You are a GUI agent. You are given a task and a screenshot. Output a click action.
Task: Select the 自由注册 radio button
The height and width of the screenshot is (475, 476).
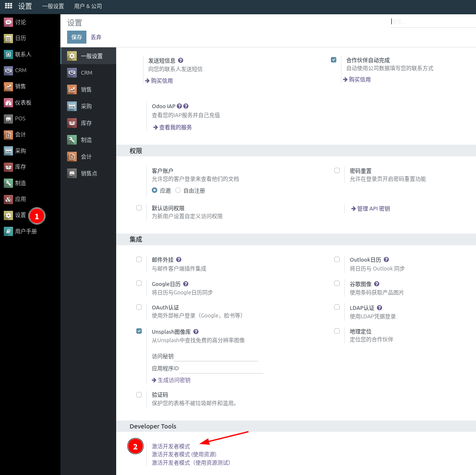tap(178, 190)
